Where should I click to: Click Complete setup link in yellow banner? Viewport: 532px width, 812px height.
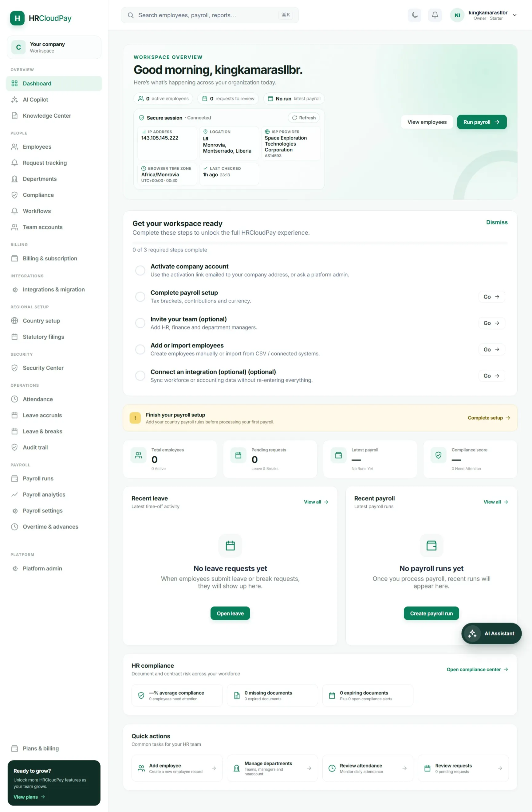489,418
